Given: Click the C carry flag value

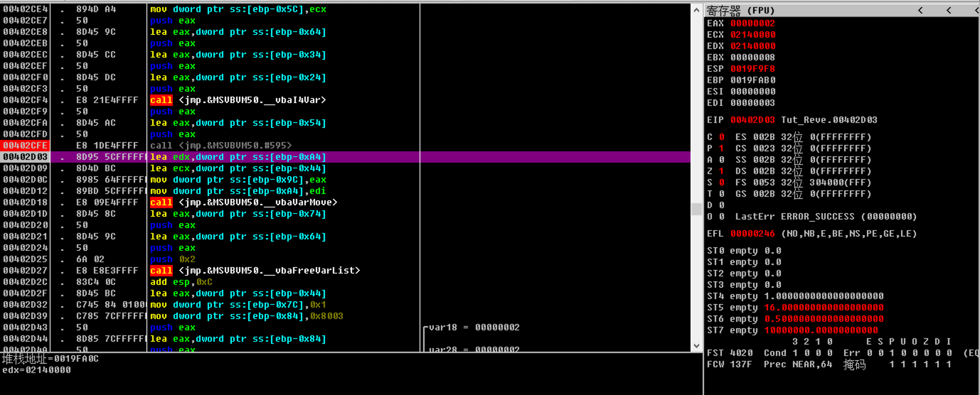Looking at the screenshot, I should tap(722, 137).
